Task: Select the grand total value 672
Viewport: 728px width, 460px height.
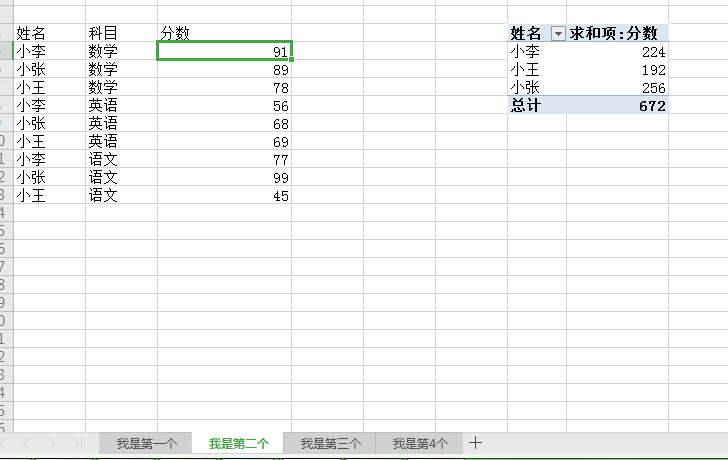Action: [x=618, y=105]
